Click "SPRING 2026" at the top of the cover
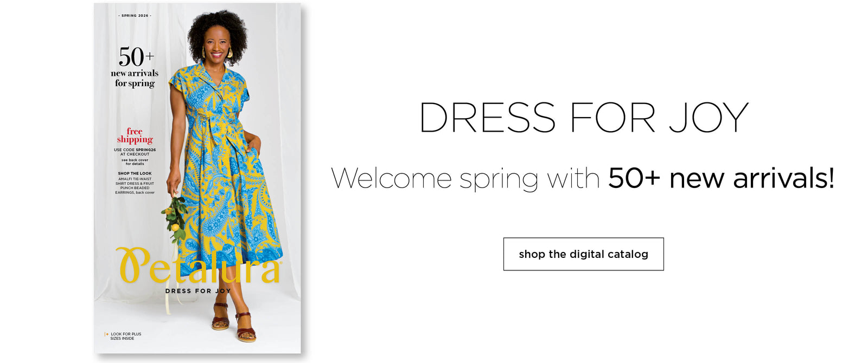The width and height of the screenshot is (868, 363). [x=135, y=16]
